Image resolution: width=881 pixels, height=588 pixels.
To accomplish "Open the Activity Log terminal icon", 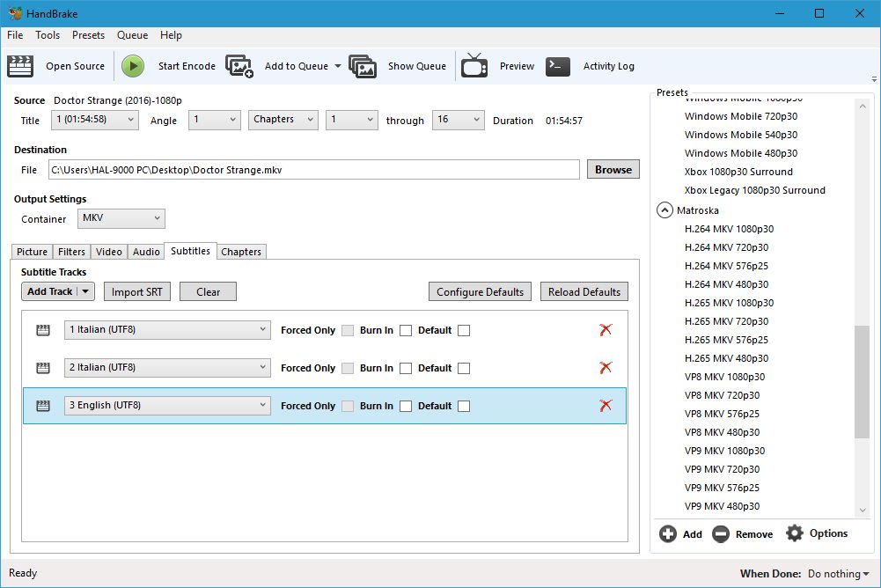I will (558, 66).
